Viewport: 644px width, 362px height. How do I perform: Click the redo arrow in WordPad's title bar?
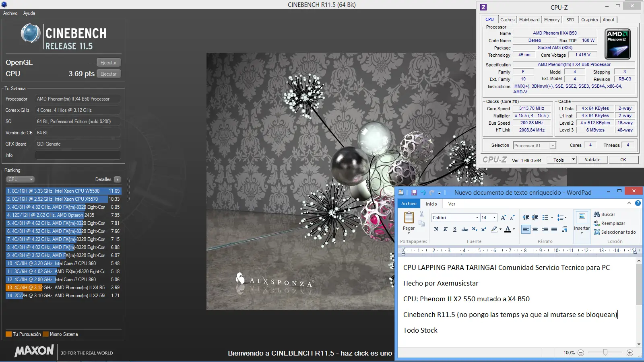[x=432, y=193]
